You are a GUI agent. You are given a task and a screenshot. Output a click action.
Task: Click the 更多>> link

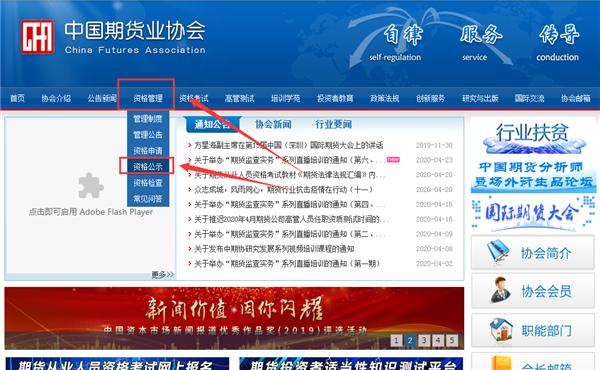coord(163,274)
